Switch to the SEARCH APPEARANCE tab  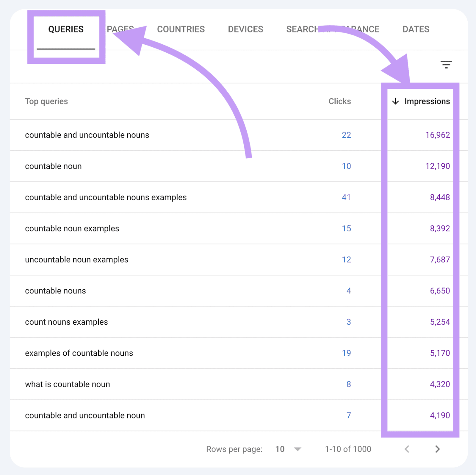click(332, 29)
